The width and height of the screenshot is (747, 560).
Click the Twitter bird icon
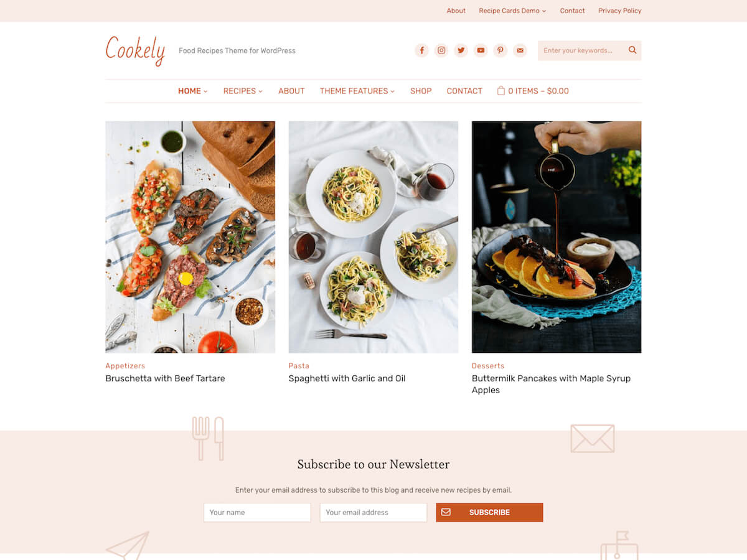pyautogui.click(x=461, y=50)
